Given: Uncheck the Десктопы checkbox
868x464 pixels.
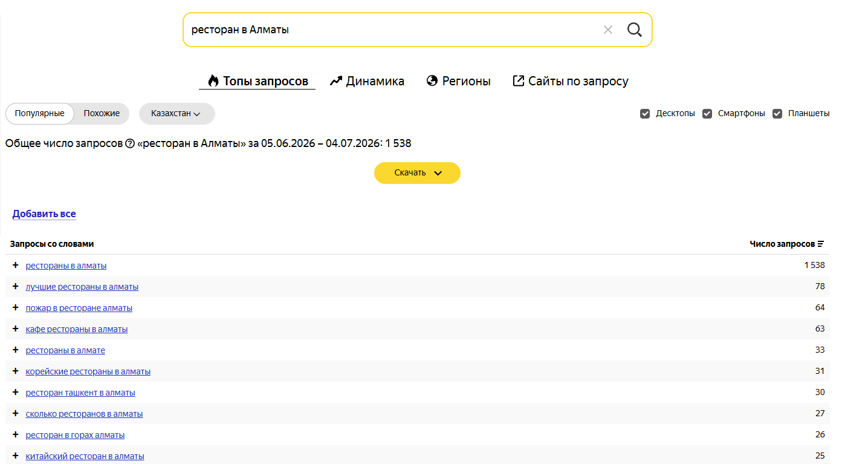Looking at the screenshot, I should coord(645,114).
